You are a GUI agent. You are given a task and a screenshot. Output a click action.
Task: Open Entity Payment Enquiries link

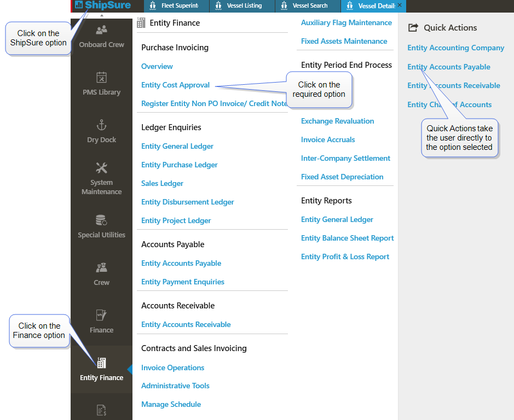pos(182,282)
